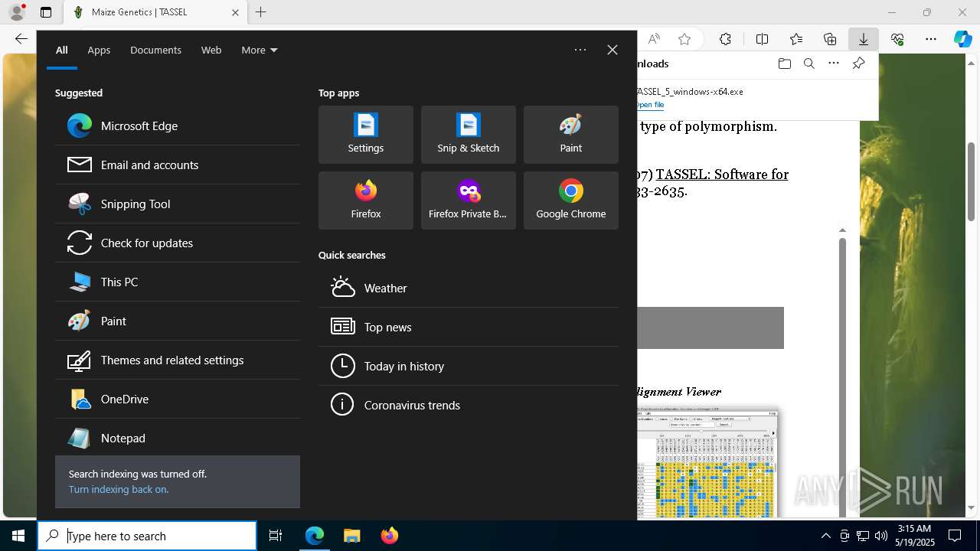Open Notepad from suggestions
Image resolution: width=980 pixels, height=551 pixels.
tap(178, 438)
